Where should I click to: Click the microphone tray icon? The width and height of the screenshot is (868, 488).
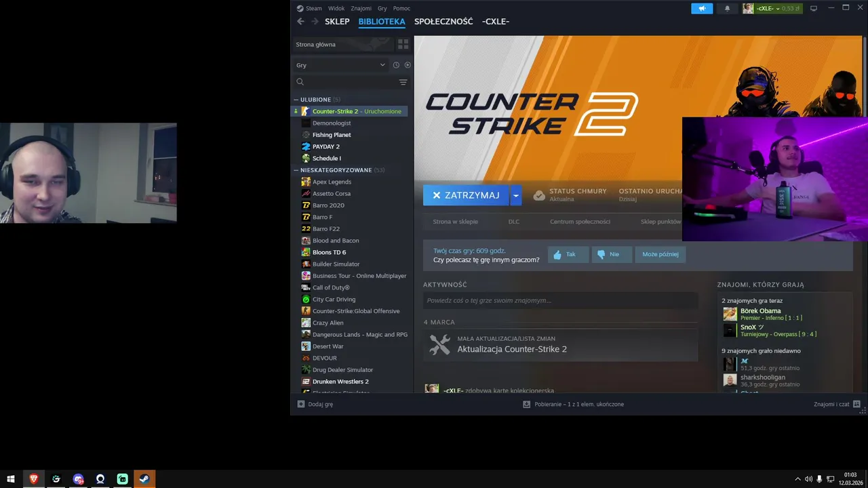point(819,479)
